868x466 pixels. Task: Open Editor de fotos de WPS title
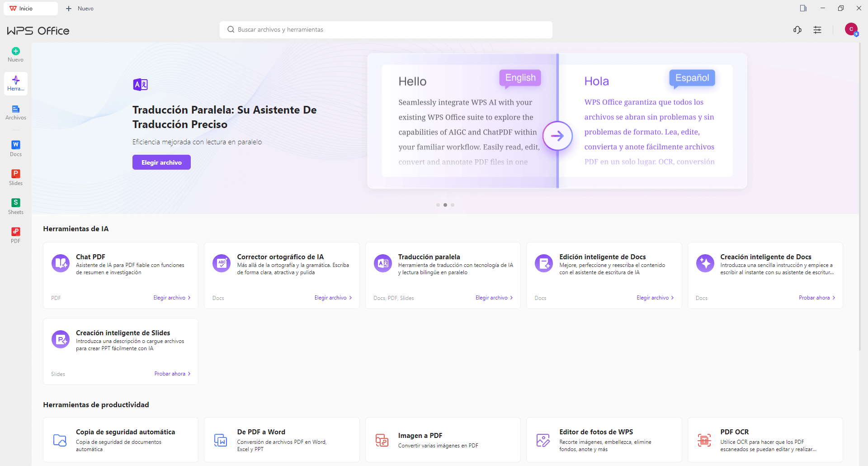click(x=596, y=432)
